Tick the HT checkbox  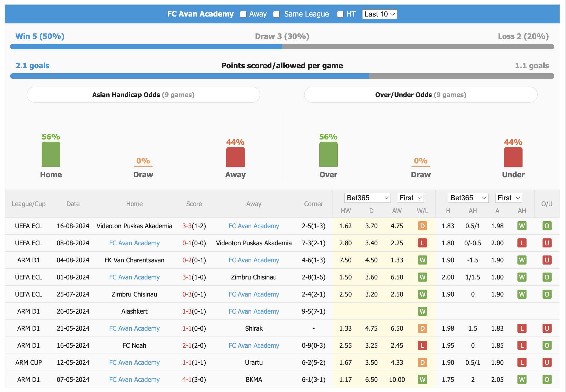(340, 14)
